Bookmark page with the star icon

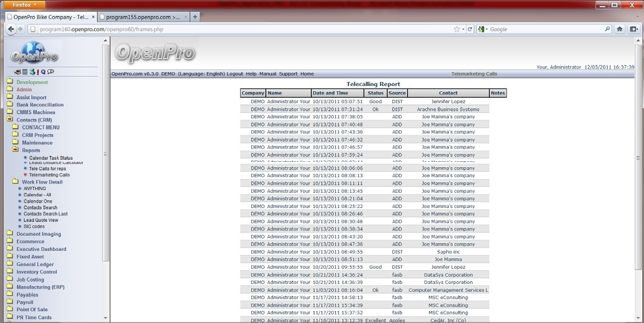[456, 29]
